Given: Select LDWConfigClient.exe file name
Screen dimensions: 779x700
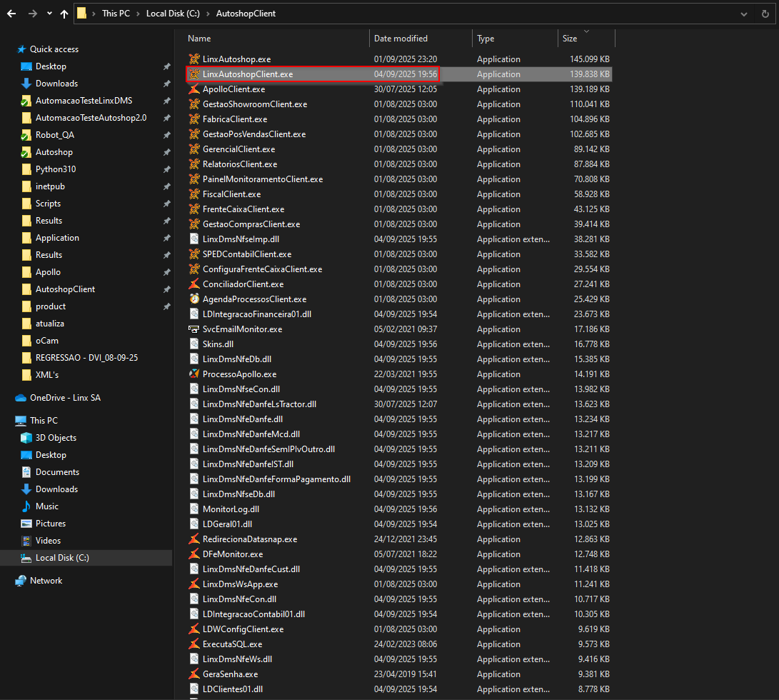Looking at the screenshot, I should pos(243,629).
